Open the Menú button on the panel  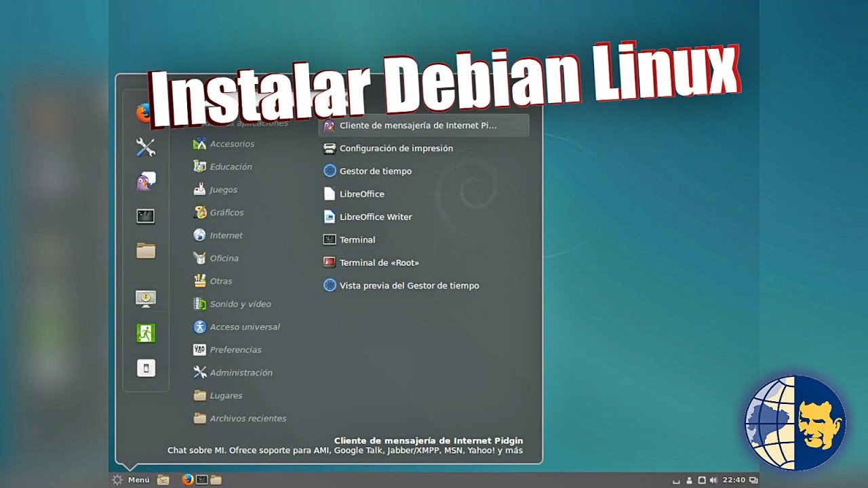pyautogui.click(x=131, y=480)
